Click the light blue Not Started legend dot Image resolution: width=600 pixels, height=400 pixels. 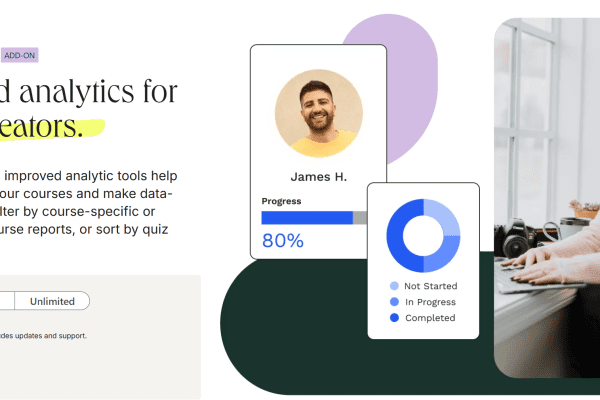(x=394, y=286)
